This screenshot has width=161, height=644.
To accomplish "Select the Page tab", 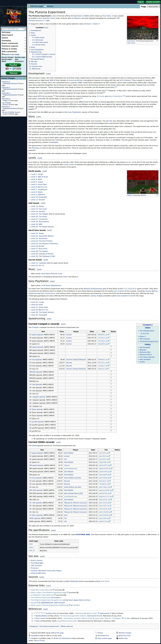I will [144, 7].
